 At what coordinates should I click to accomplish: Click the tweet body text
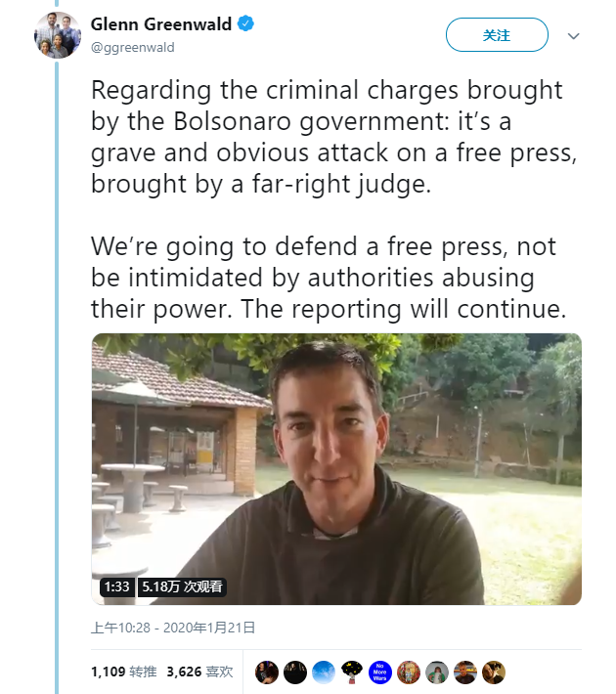(x=329, y=198)
